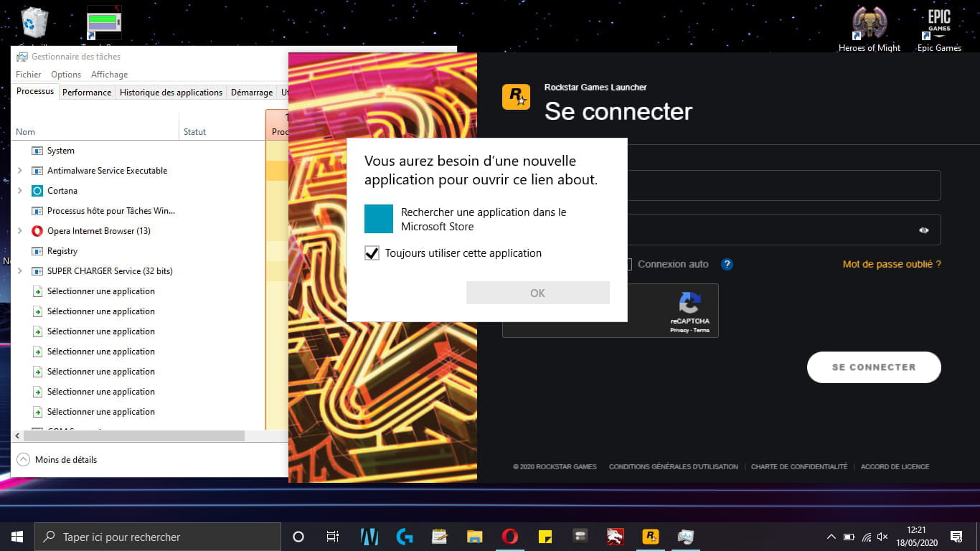The image size is (980, 551).
Task: Click the Rockstar Games logo in launcher
Action: click(x=516, y=97)
